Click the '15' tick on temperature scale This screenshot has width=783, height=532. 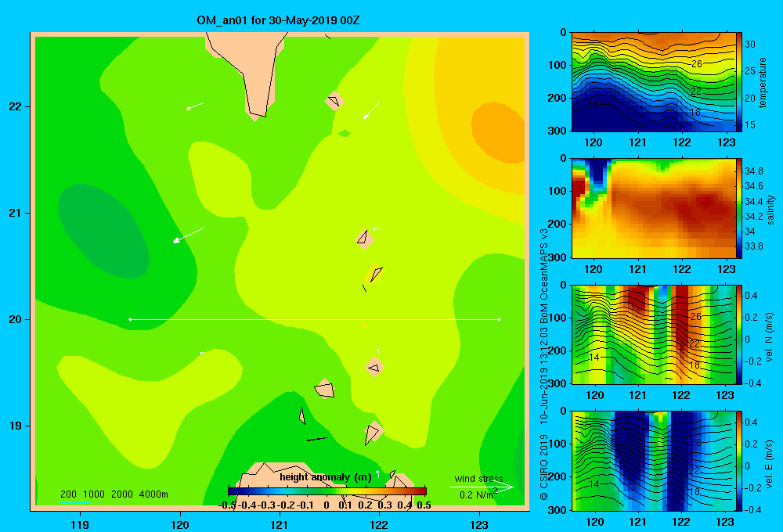click(750, 124)
